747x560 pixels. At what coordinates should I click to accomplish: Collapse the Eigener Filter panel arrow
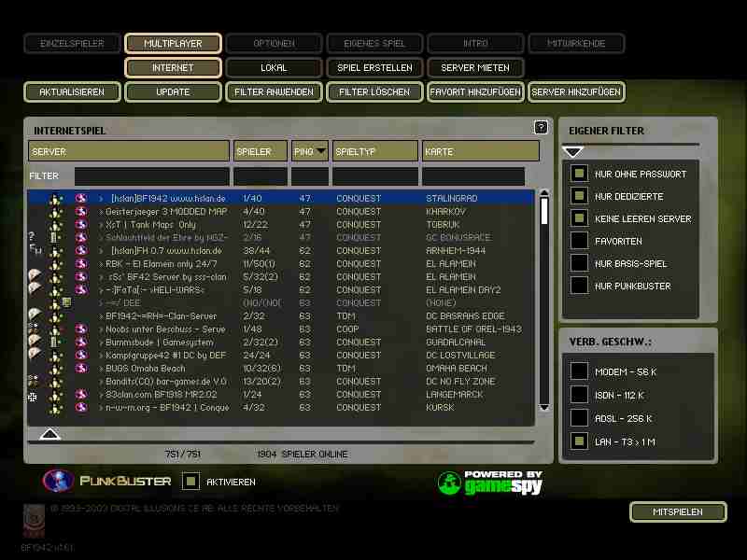click(x=573, y=151)
